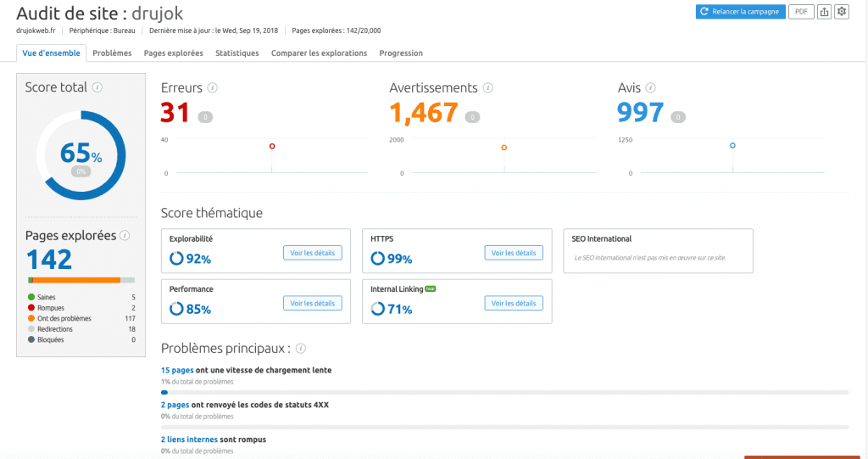Open the 15 pages slow loading link
The height and width of the screenshot is (459, 868).
point(177,370)
